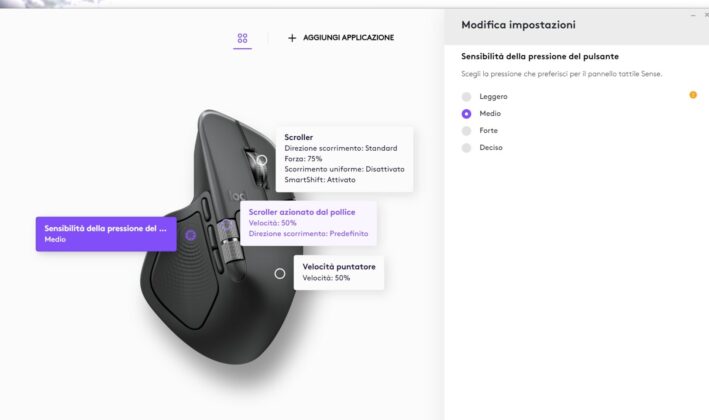Click the Modifica impostazioni panel header
The height and width of the screenshot is (420, 709).
[518, 25]
